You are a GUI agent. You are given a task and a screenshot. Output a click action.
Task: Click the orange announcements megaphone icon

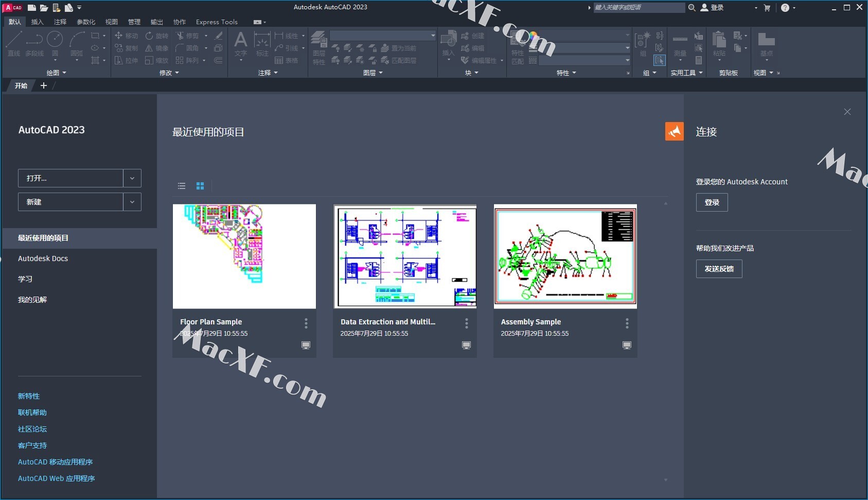[x=675, y=131]
